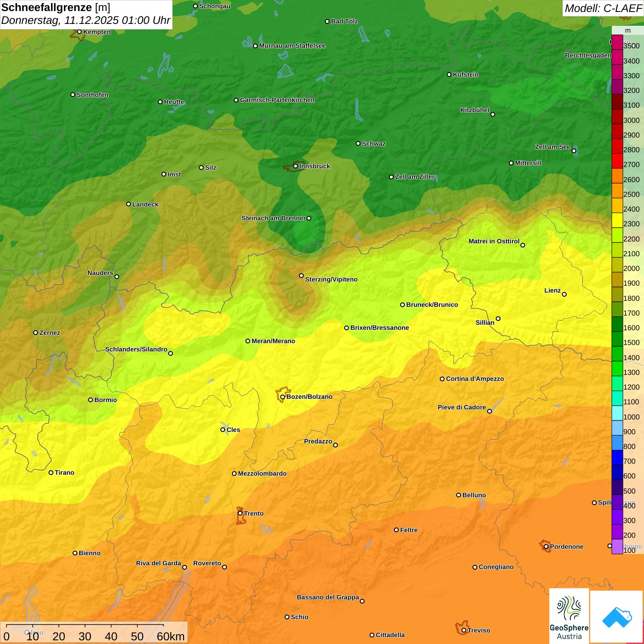Click the Nauders location dot

coord(117,276)
